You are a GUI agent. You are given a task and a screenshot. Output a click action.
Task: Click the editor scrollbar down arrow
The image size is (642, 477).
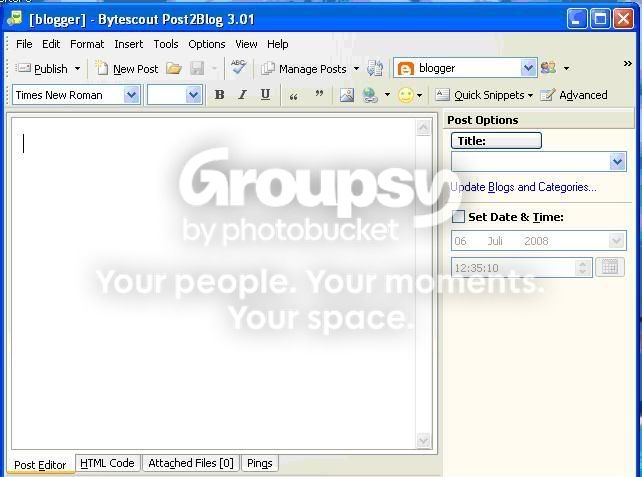pyautogui.click(x=423, y=441)
